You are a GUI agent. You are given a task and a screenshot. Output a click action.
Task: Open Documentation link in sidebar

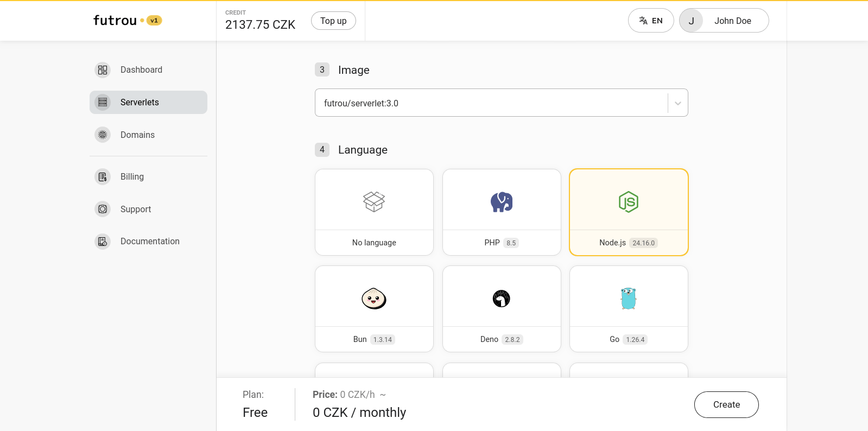click(x=148, y=241)
